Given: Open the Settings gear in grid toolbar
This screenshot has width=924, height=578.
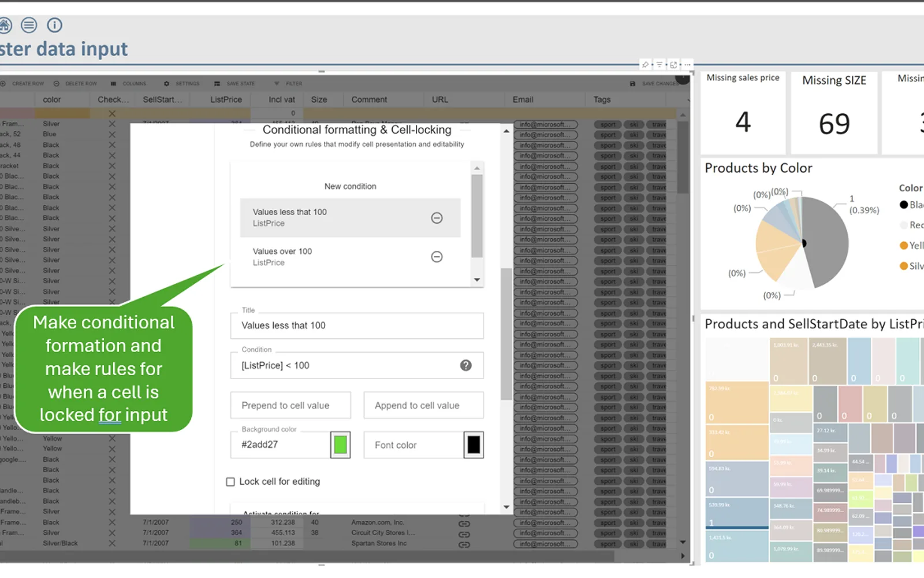Looking at the screenshot, I should 166,84.
